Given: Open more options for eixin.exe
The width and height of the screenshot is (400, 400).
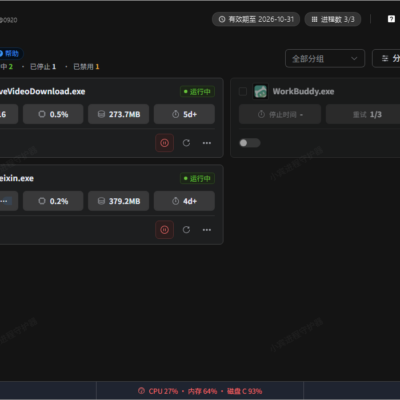Looking at the screenshot, I should 207,230.
